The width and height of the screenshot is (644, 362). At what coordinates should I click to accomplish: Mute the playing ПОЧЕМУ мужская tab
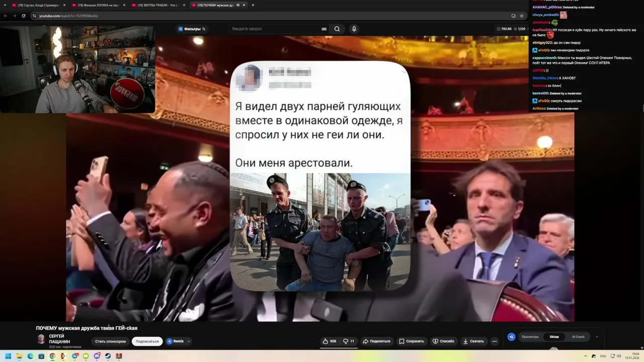[237, 5]
